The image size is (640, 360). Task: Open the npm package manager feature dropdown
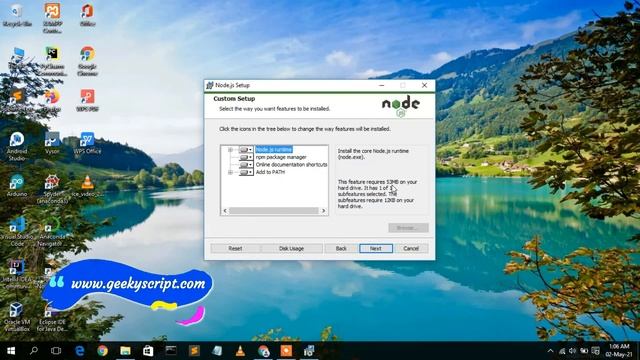(x=245, y=157)
